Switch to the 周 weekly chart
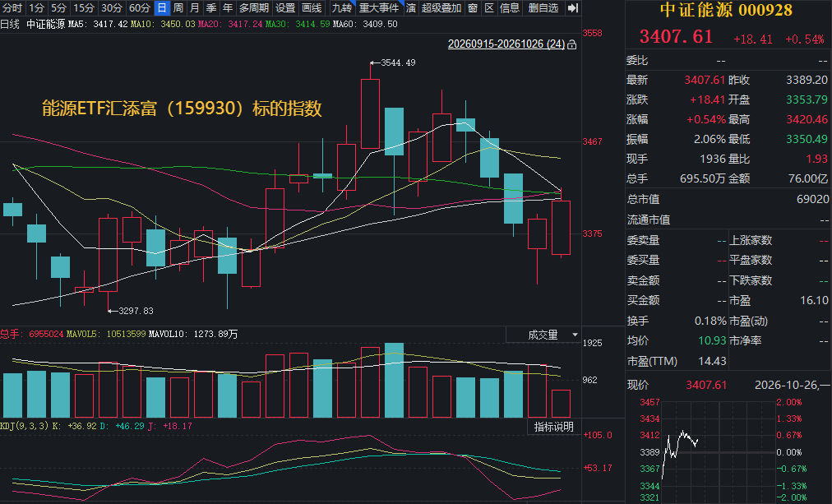This screenshot has width=832, height=504. [x=178, y=8]
